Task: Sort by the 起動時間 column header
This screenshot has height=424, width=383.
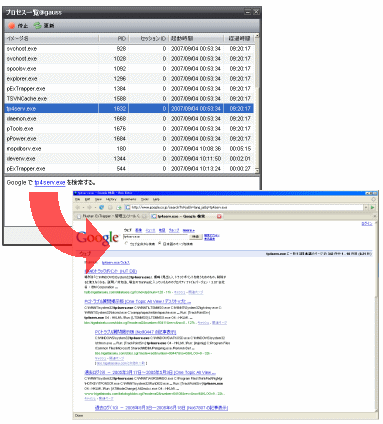Action: [196, 39]
